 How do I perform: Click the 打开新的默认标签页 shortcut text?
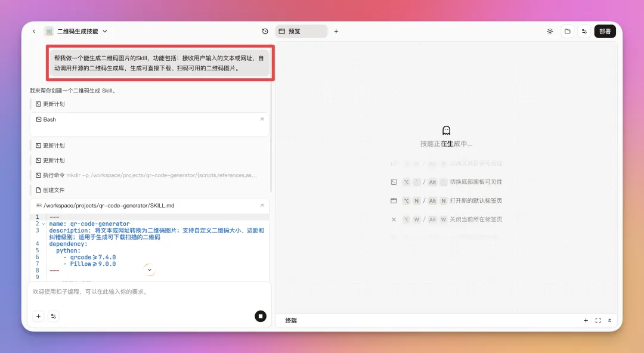pyautogui.click(x=476, y=200)
